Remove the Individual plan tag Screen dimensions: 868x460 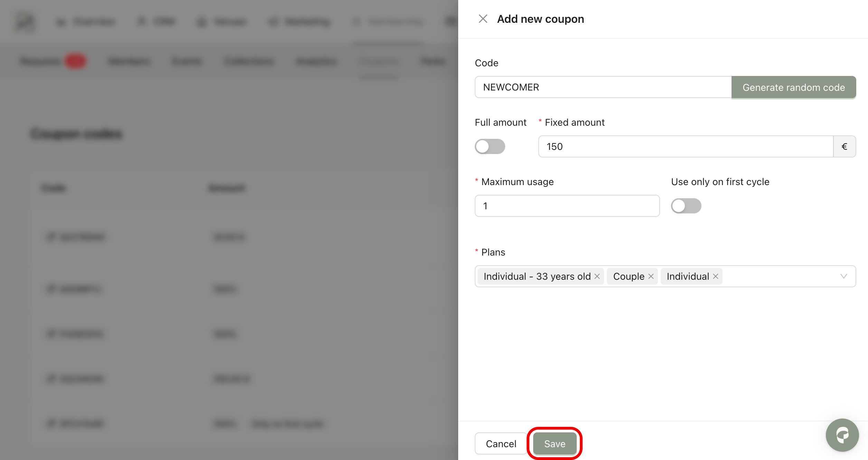click(716, 276)
